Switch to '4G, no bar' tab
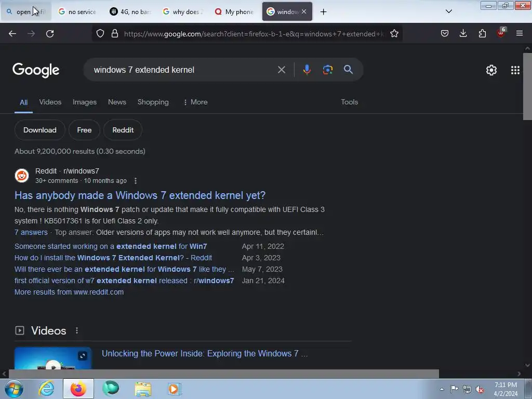The width and height of the screenshot is (532, 399). 130,12
